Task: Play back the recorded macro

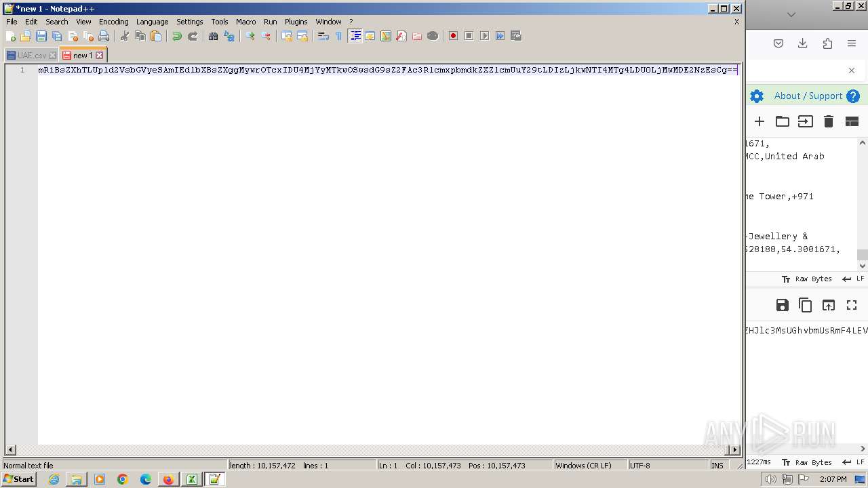Action: 484,36
